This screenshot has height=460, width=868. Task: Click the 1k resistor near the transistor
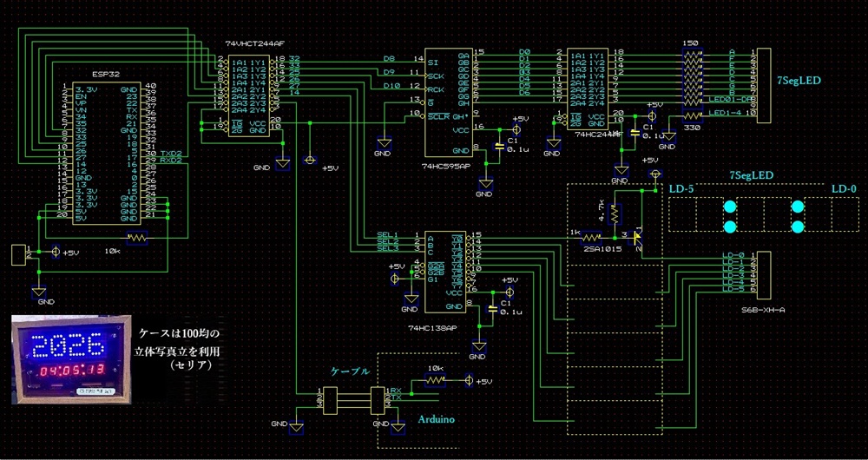tap(590, 236)
